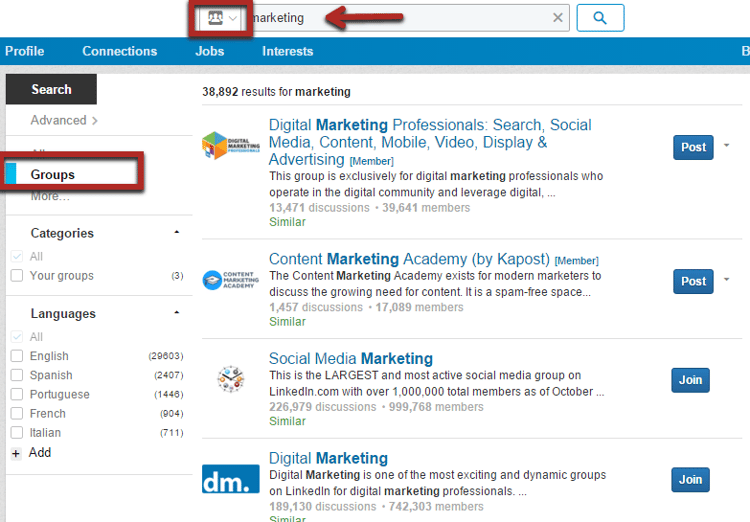Open dropdown arrow beside Digital Marketing Professionals Post

(727, 145)
